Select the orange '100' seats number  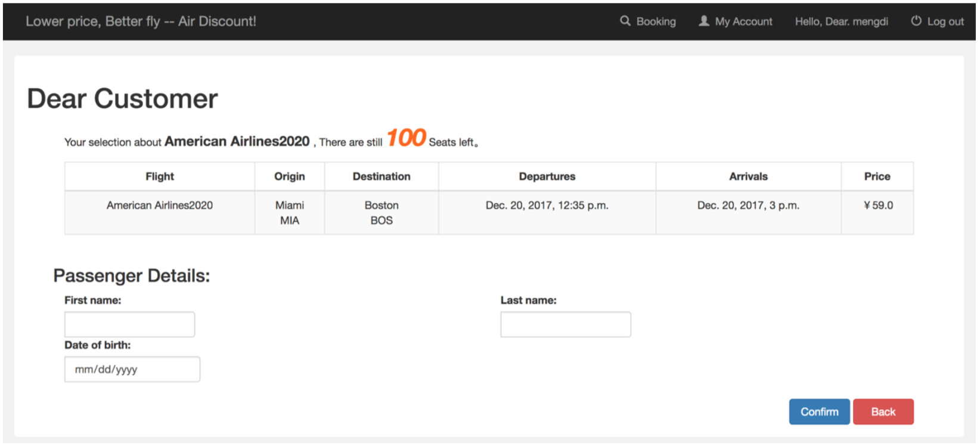pos(406,138)
